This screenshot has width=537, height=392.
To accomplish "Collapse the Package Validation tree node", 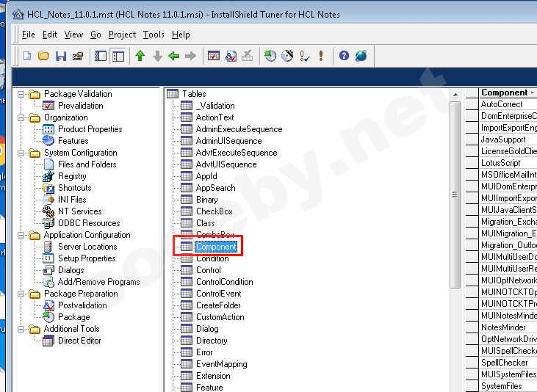I will pyautogui.click(x=21, y=94).
